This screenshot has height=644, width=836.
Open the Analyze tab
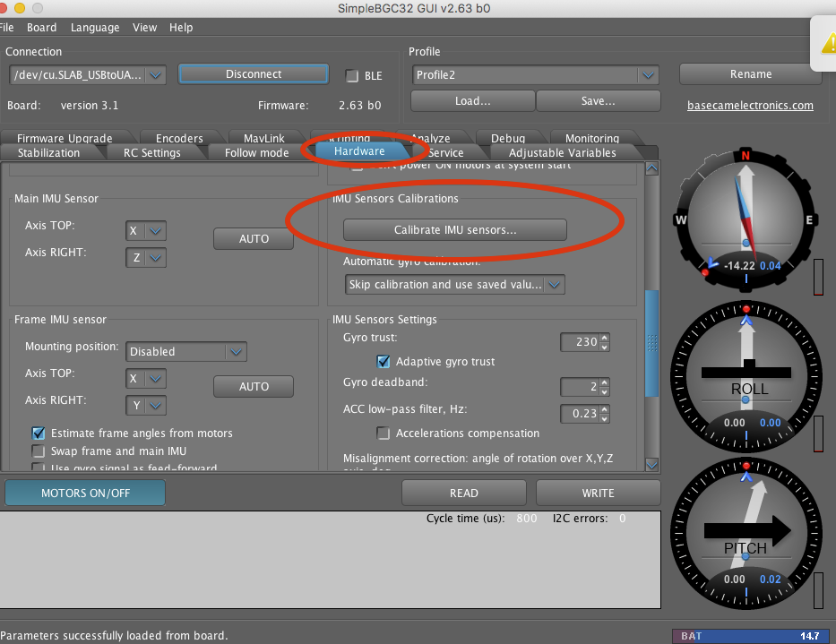pos(433,138)
